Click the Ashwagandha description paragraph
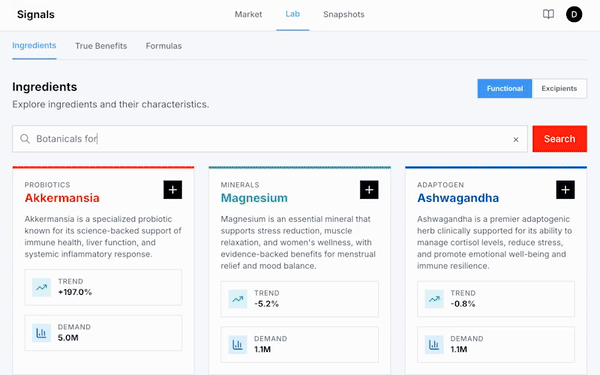Screen dimensions: 600x375 (x=494, y=243)
